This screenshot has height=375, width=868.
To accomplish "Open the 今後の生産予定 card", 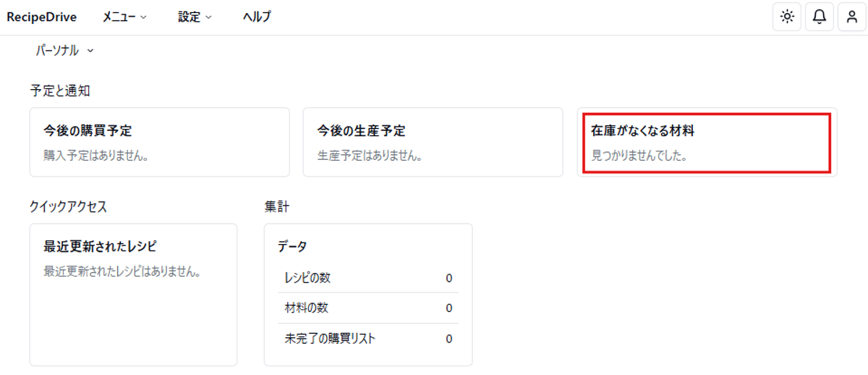I will coord(433,142).
